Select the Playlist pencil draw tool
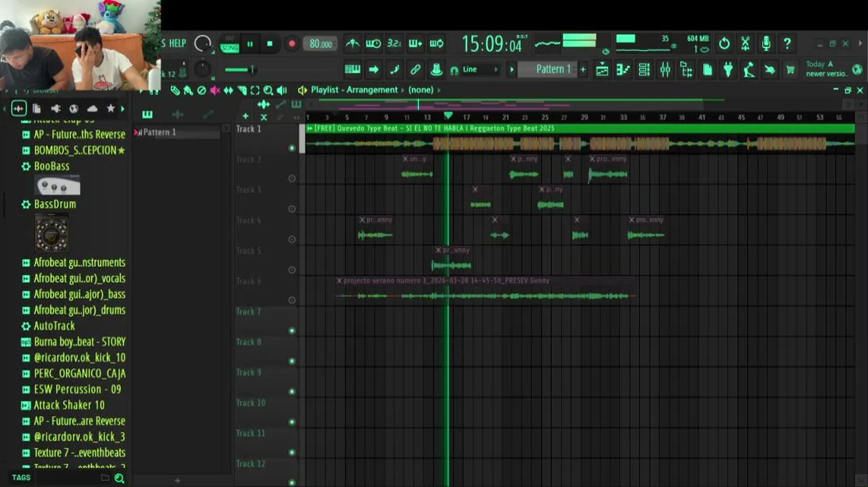The width and height of the screenshot is (868, 487). [176, 90]
